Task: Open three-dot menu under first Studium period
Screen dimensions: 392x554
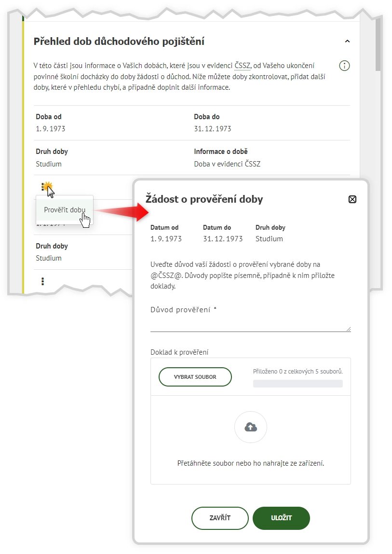Action: click(x=43, y=186)
